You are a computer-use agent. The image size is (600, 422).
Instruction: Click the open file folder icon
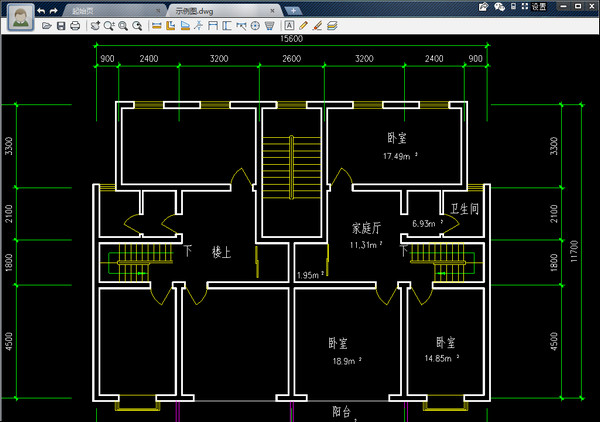(x=47, y=25)
